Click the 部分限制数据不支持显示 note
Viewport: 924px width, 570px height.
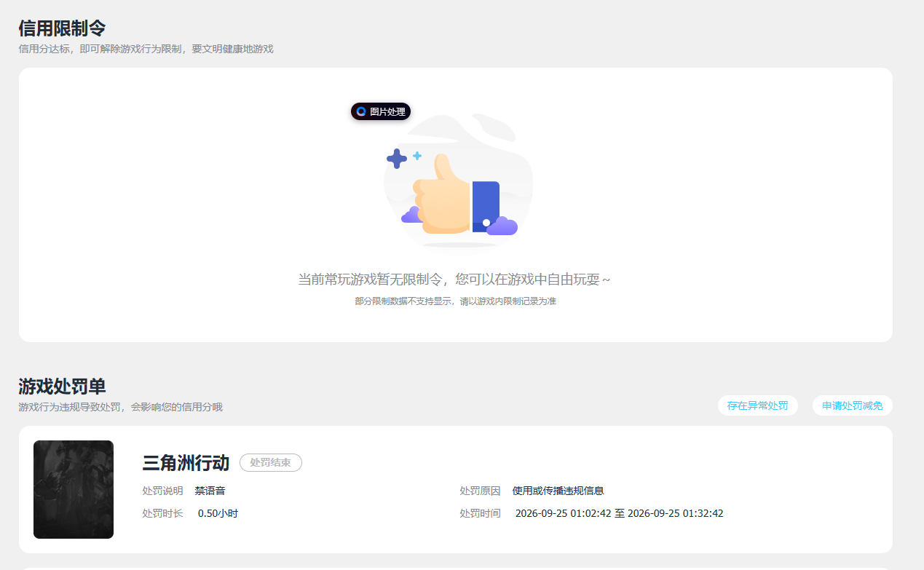[x=455, y=301]
